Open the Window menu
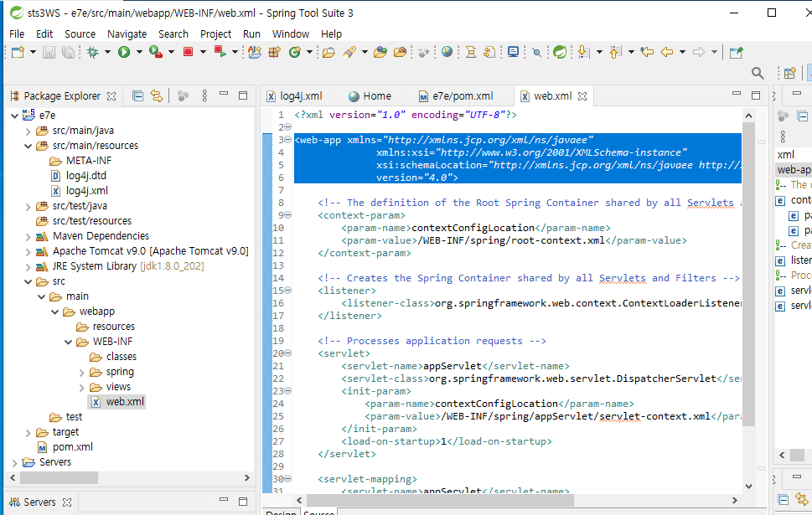Screen dimensions: 812x515 (x=291, y=33)
